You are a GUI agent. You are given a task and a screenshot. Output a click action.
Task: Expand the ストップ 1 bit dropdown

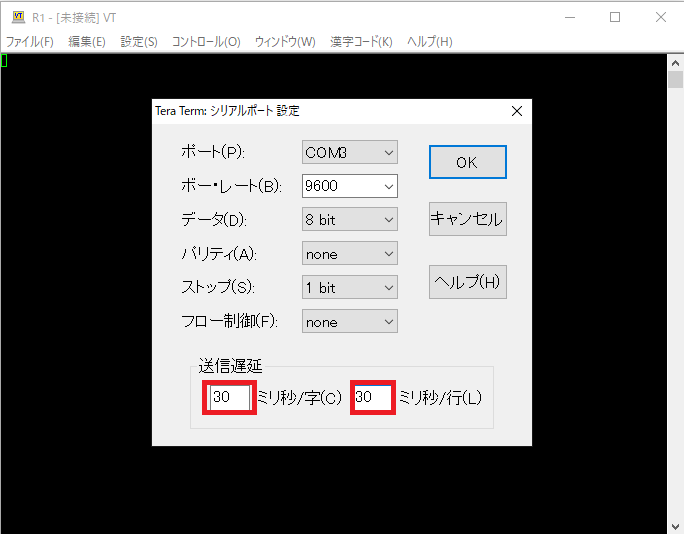pos(349,288)
